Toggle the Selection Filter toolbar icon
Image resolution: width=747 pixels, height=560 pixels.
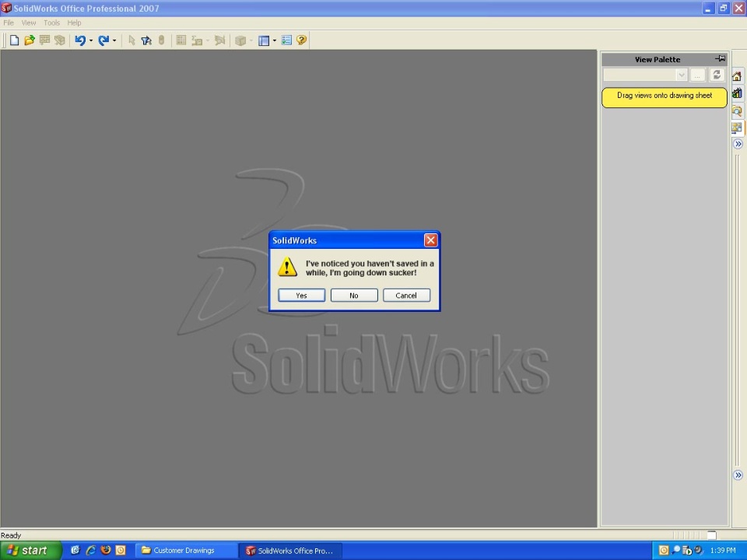[146, 40]
